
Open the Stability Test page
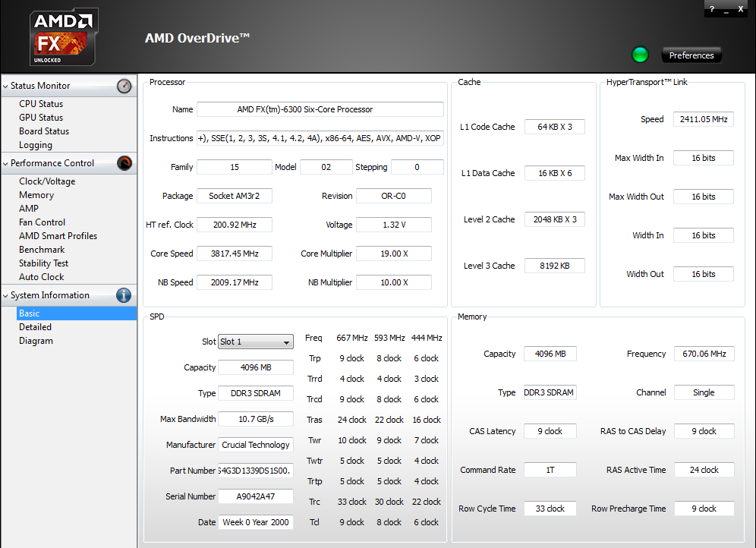click(x=43, y=263)
